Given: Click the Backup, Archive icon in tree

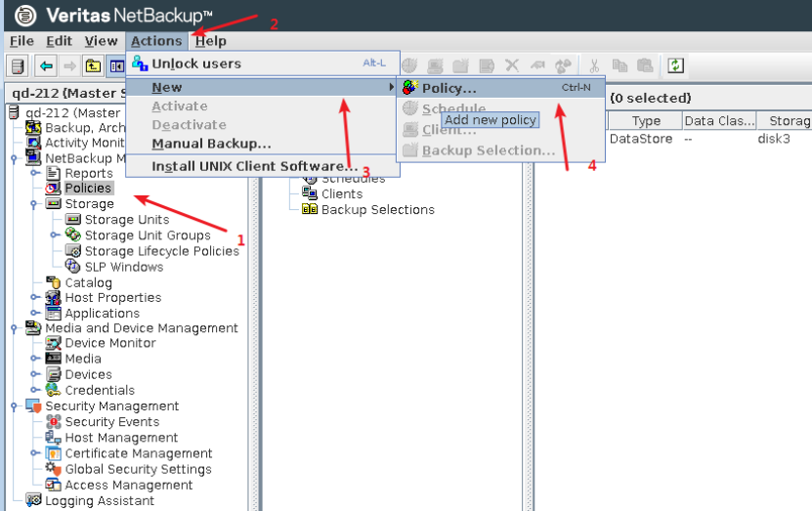Looking at the screenshot, I should [33, 127].
